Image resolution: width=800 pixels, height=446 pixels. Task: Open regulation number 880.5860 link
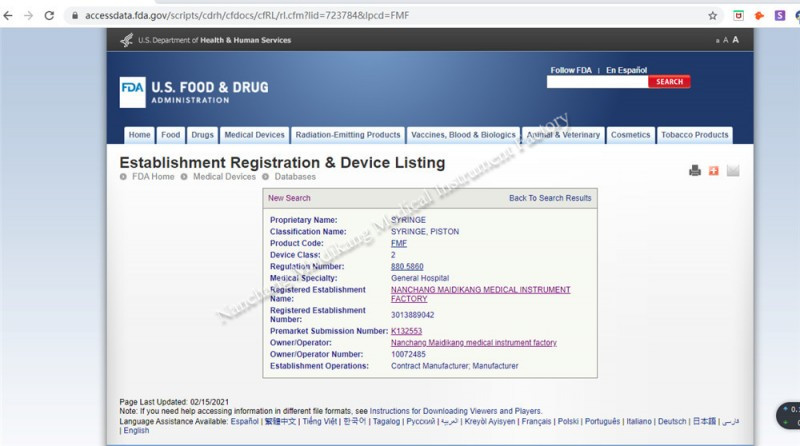pos(407,266)
